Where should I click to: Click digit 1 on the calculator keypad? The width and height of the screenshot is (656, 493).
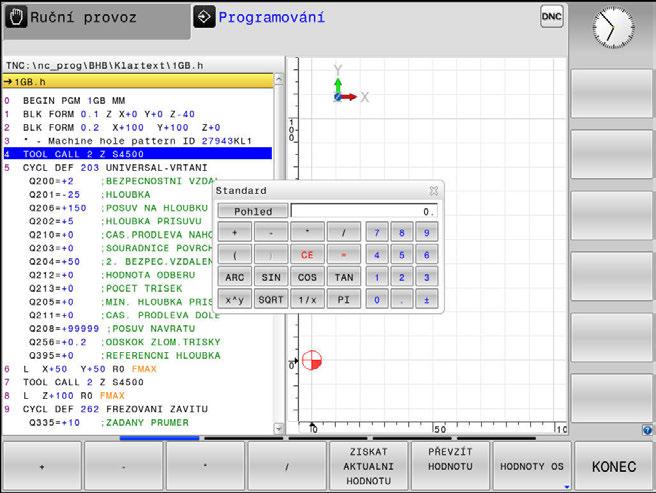coord(377,277)
